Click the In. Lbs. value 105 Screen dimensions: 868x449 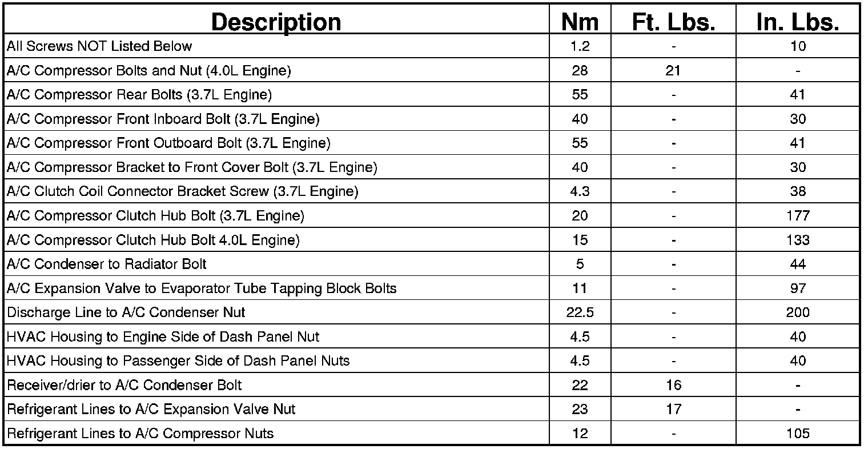tap(797, 434)
